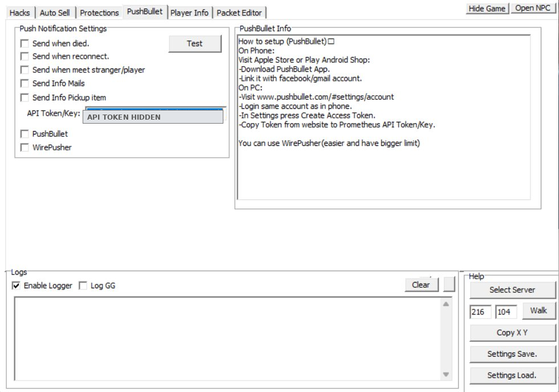Click the Walk button
The width and height of the screenshot is (559, 392).
538,311
